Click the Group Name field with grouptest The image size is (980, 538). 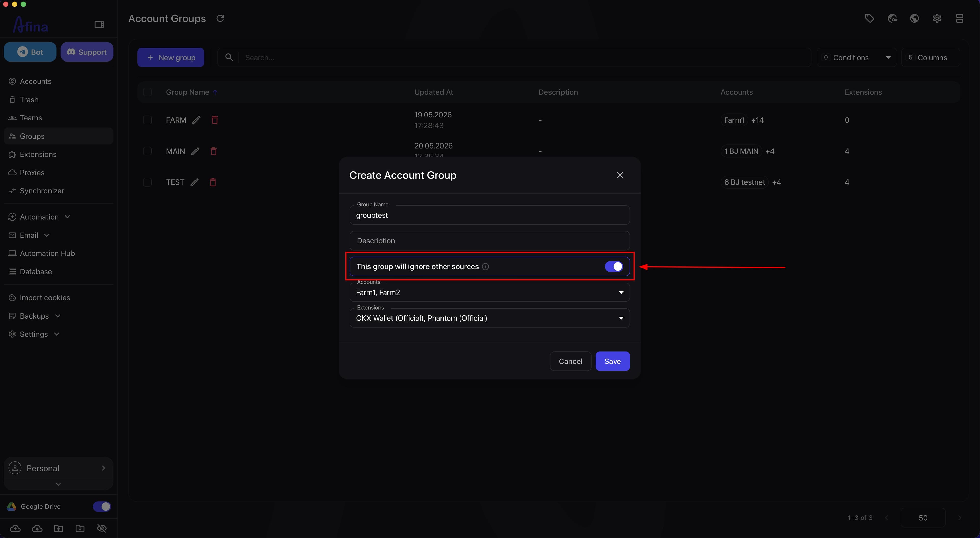point(489,215)
